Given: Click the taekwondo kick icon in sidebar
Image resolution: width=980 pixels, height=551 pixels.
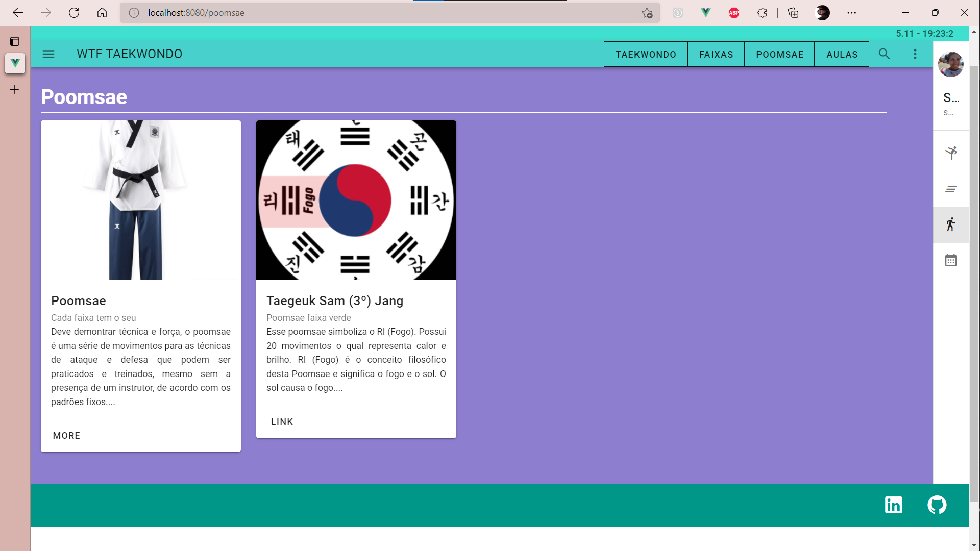Looking at the screenshot, I should pyautogui.click(x=950, y=153).
